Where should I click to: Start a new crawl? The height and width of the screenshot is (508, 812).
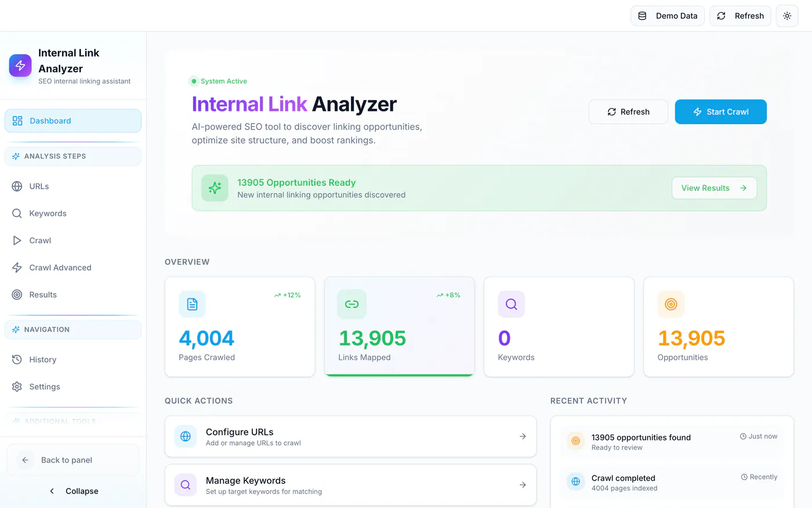point(721,112)
